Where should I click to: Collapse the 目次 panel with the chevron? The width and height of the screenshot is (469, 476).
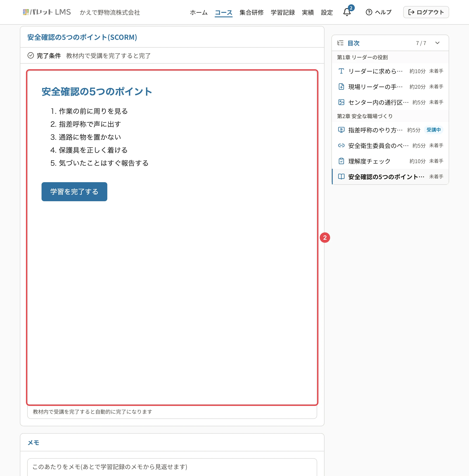(437, 43)
